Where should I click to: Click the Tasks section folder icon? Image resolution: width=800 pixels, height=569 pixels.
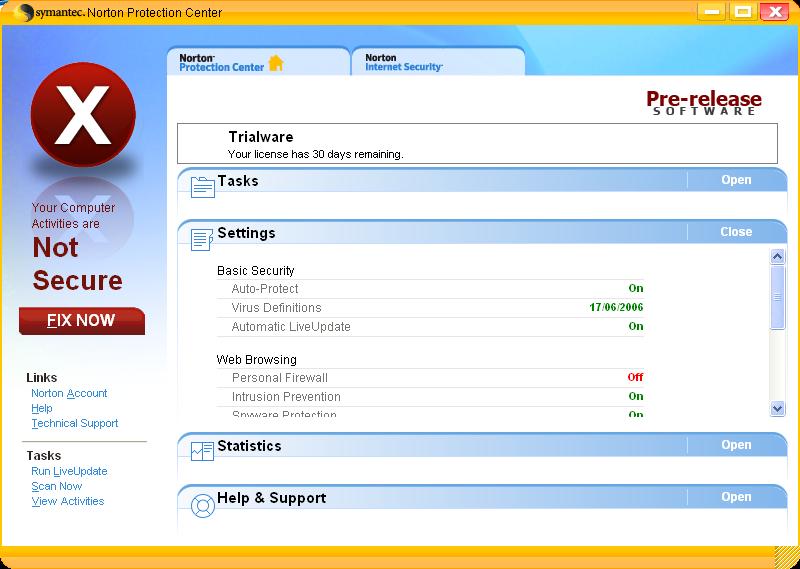pos(203,187)
